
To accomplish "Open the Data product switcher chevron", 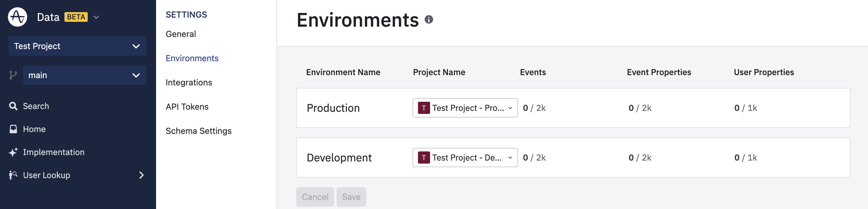I will pyautogui.click(x=96, y=17).
